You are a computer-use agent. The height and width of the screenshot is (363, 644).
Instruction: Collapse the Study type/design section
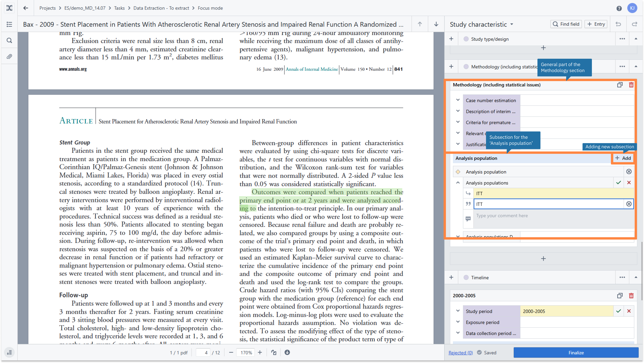coord(636,39)
